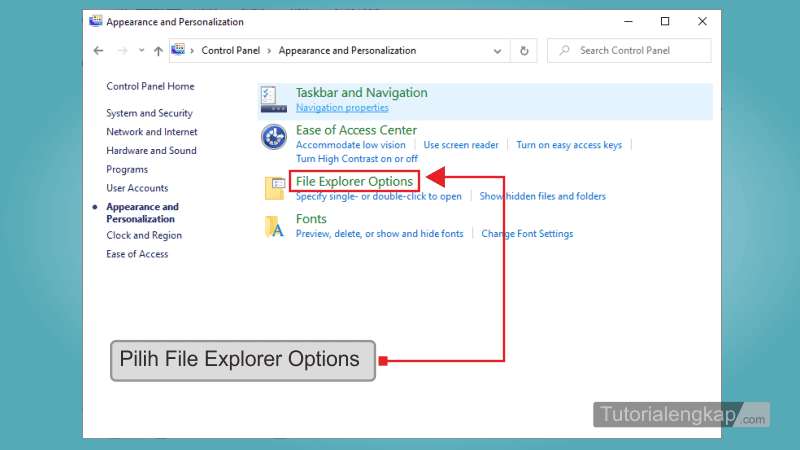
Task: Go to Control Panel Home
Action: tap(150, 86)
